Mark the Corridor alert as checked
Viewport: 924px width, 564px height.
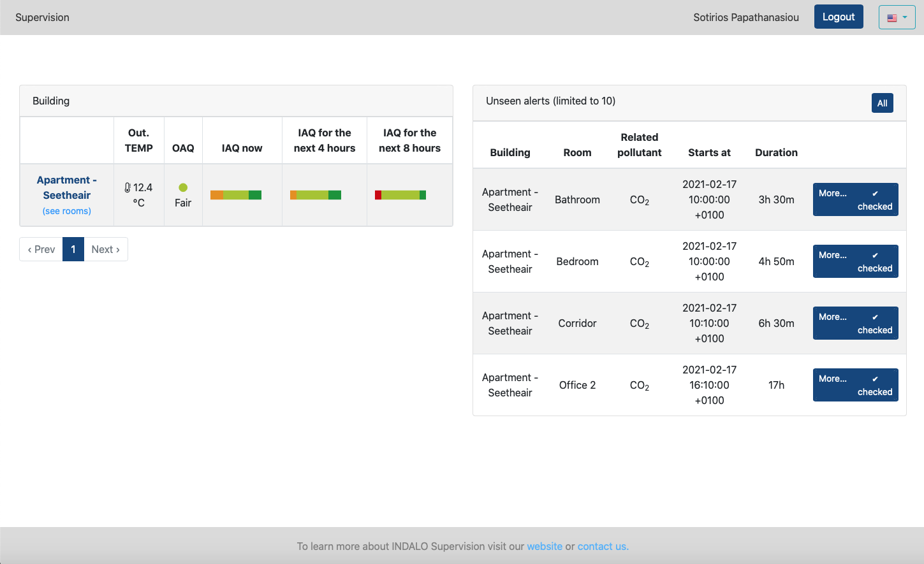[x=874, y=324]
